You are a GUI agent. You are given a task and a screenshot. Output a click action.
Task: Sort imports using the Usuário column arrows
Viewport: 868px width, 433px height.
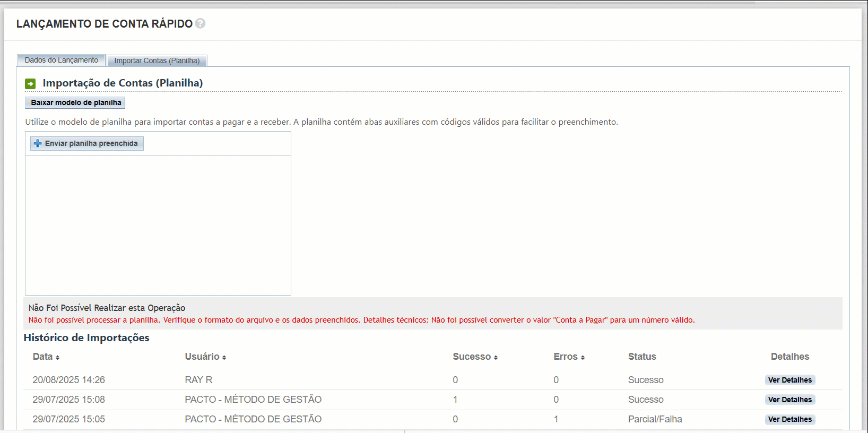[224, 358]
